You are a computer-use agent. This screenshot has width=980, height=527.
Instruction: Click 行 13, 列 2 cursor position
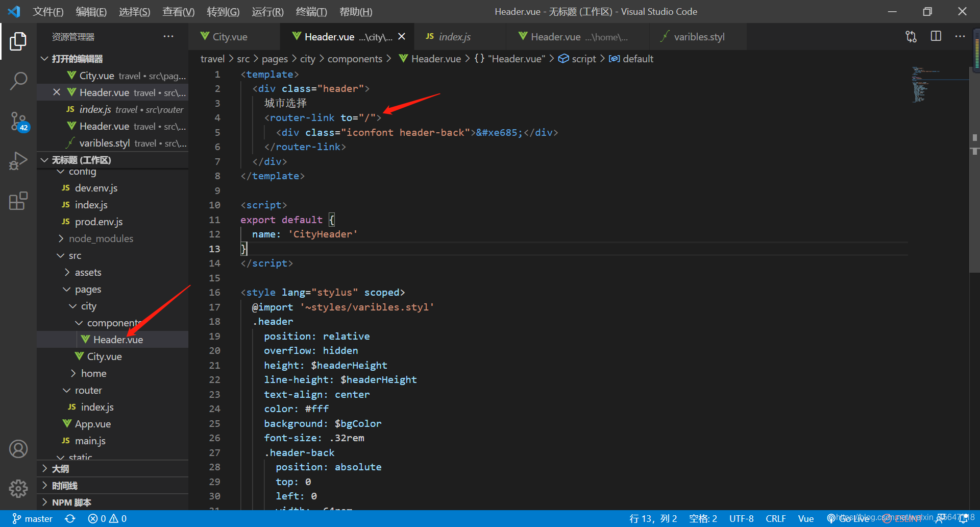click(653, 519)
